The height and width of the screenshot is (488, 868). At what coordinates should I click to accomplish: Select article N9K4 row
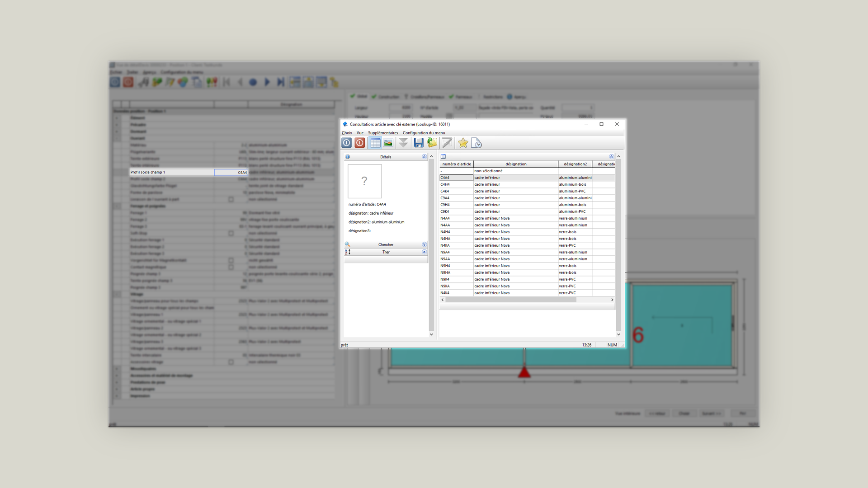(527, 279)
